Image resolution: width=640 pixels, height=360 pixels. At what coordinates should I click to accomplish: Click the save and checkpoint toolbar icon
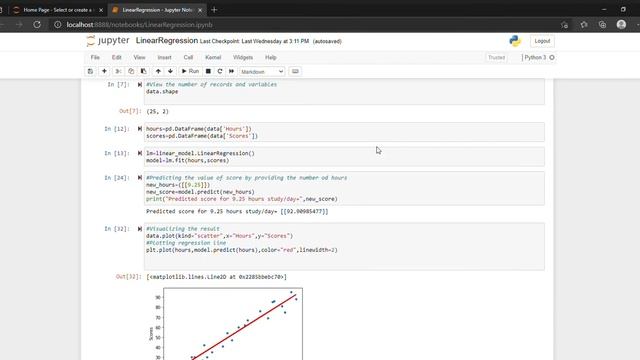click(x=90, y=71)
